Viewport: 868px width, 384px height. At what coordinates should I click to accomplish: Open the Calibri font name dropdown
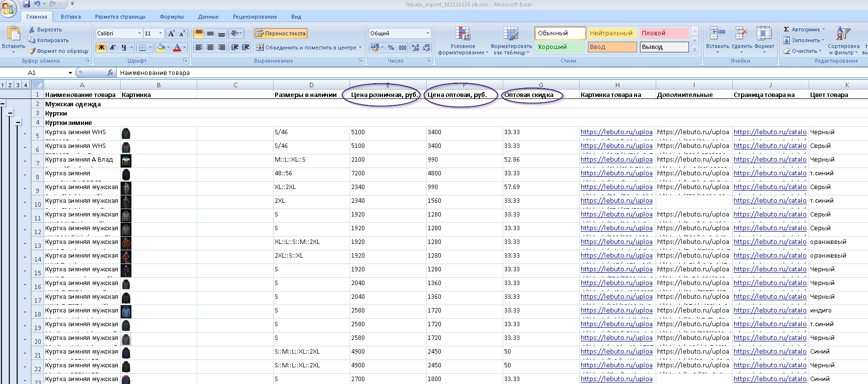139,33
